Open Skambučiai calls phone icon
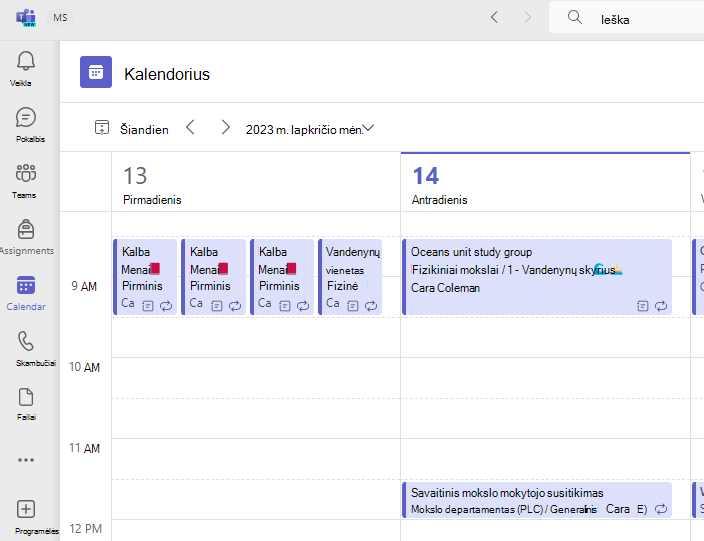 [x=26, y=341]
